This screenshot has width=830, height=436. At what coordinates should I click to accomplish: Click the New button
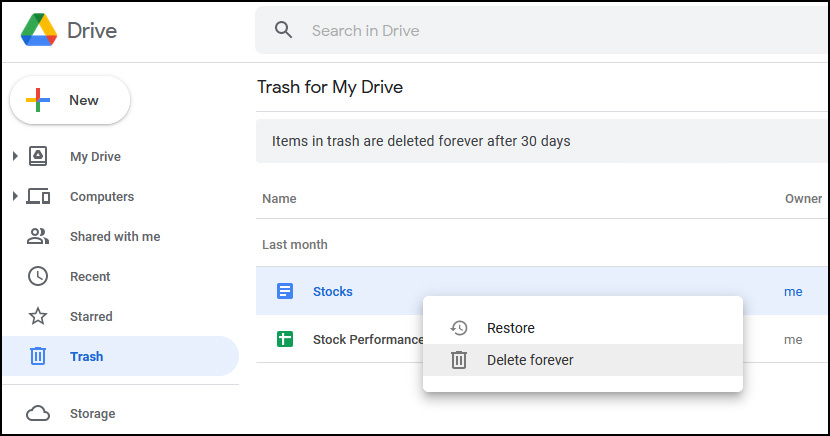click(x=70, y=100)
